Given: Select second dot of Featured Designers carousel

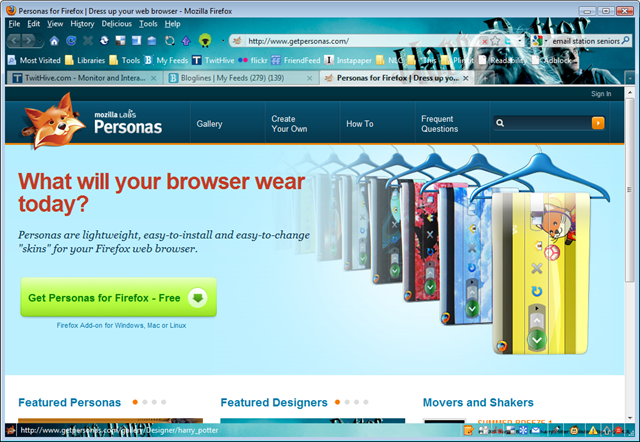Looking at the screenshot, I should pos(347,402).
